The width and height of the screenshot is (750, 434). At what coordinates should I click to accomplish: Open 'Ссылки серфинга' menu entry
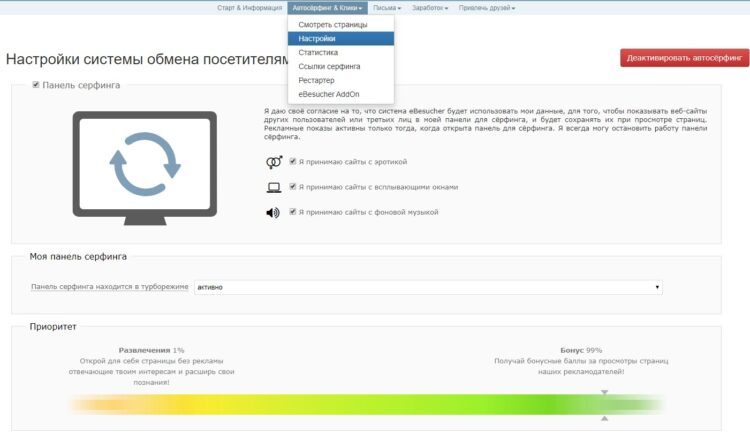point(329,66)
